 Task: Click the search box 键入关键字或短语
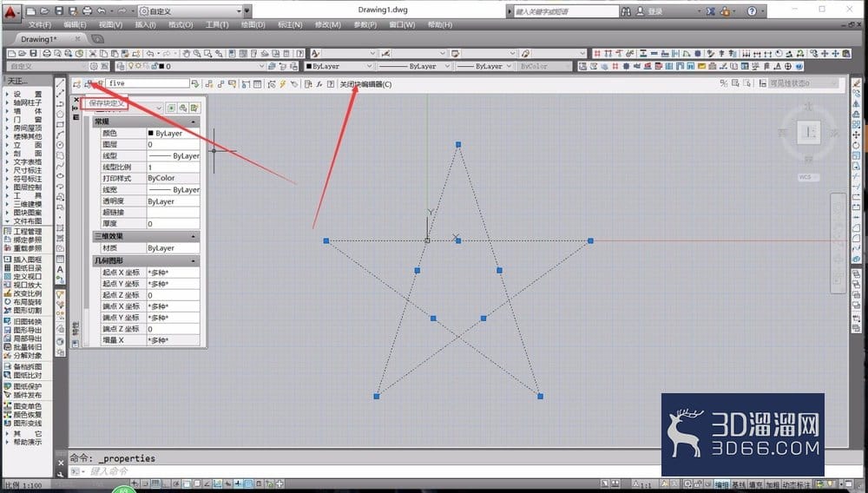pos(565,11)
